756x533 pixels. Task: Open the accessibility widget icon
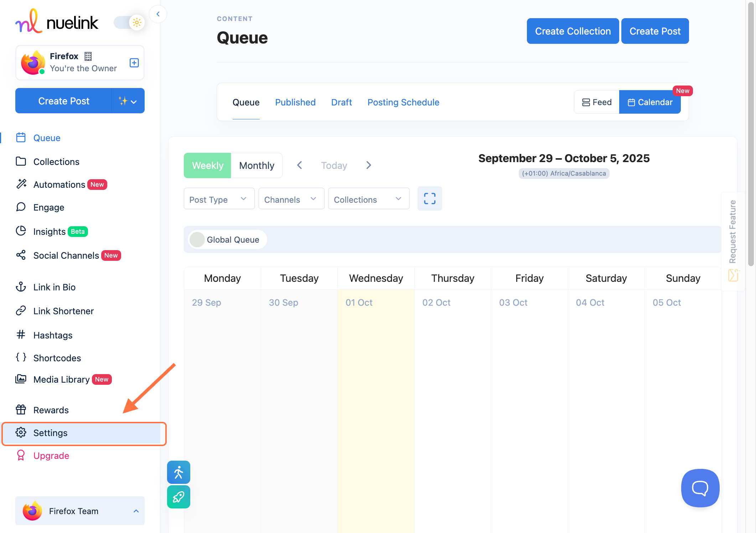[x=178, y=472]
